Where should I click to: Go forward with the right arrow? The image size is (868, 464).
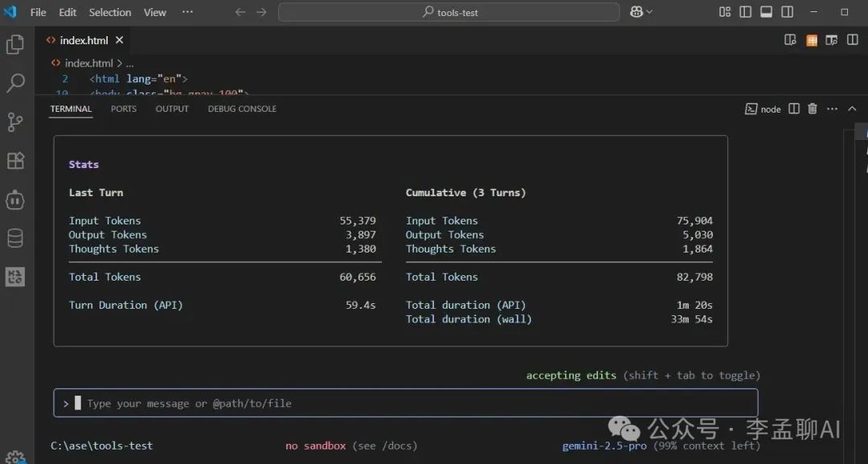pos(261,12)
